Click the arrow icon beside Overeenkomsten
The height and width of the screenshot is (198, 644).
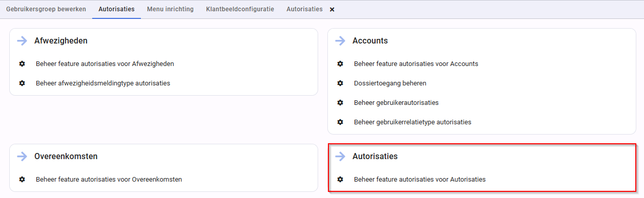(x=22, y=157)
